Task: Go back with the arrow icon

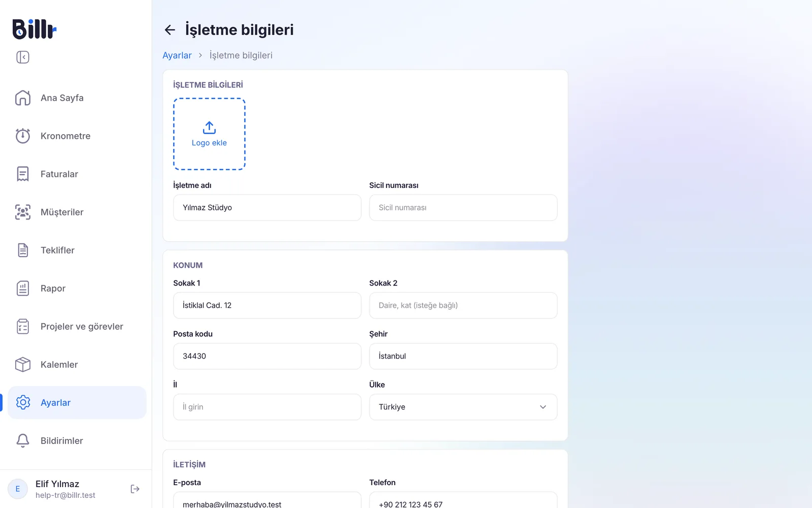Action: click(170, 30)
